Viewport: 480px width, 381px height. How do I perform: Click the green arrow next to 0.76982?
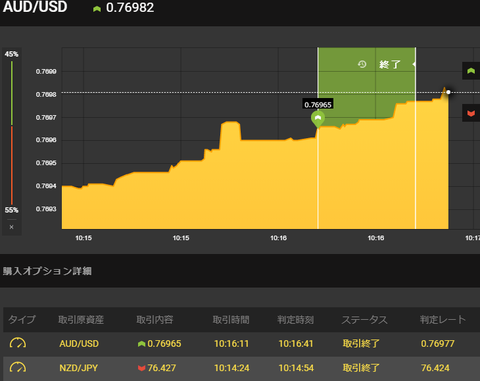coord(97,9)
